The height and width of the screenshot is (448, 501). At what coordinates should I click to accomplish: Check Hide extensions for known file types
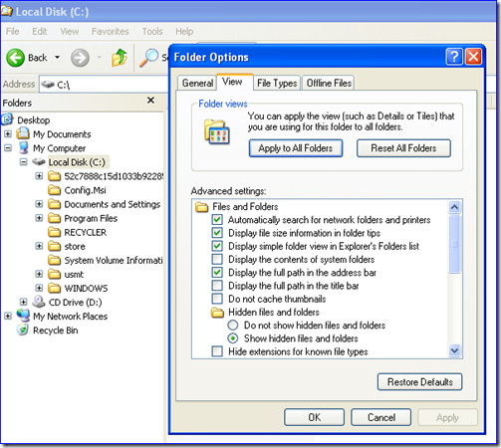217,351
